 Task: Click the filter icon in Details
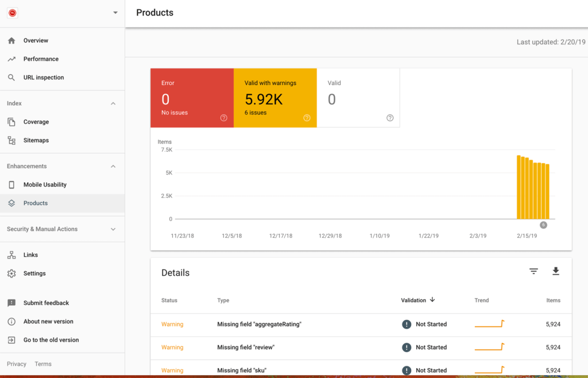coord(533,272)
